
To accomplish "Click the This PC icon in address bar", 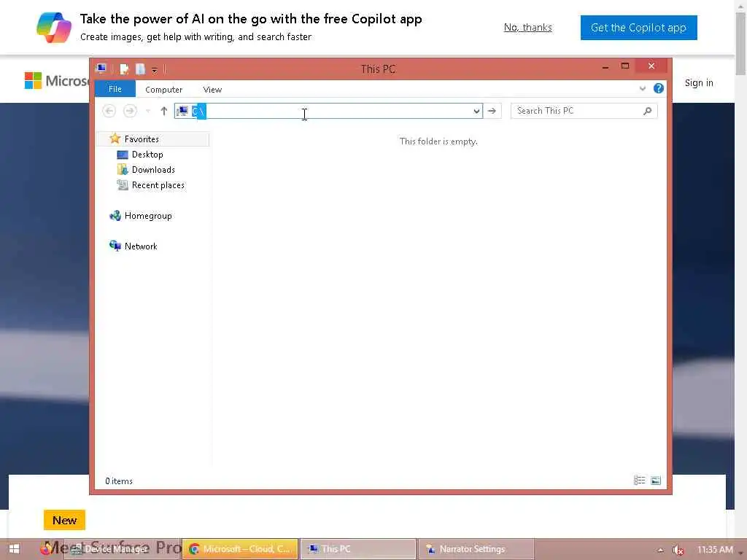I will pos(182,111).
